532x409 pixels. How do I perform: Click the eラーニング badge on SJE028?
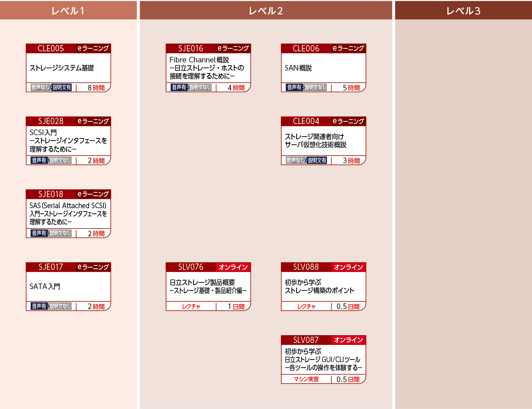pos(93,121)
